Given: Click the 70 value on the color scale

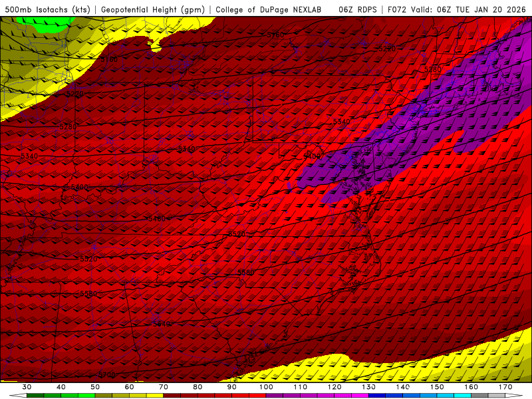Looking at the screenshot, I should [164, 387].
